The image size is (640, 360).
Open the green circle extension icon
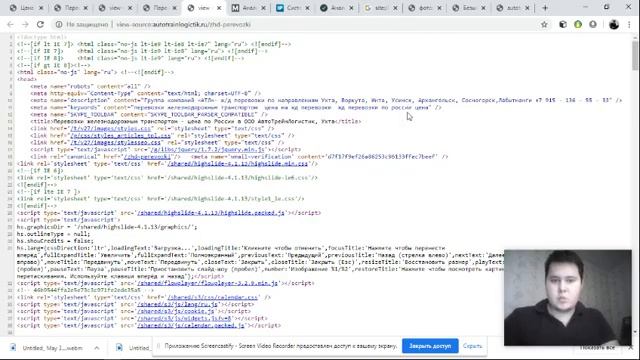pyautogui.click(x=578, y=24)
